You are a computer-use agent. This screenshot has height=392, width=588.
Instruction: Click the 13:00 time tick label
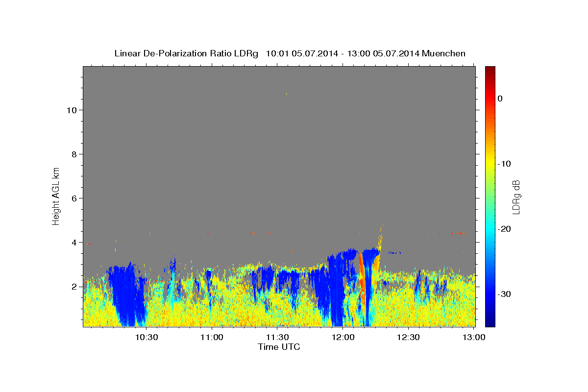tap(473, 337)
